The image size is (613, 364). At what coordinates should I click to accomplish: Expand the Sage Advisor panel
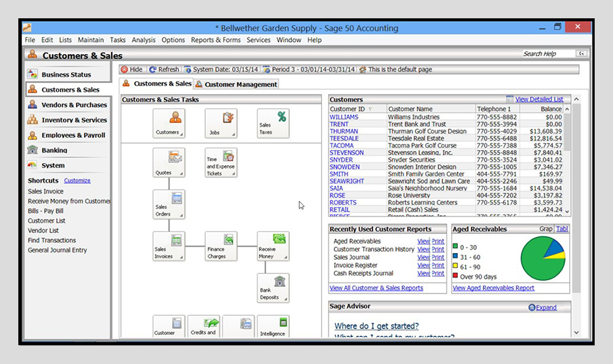point(543,307)
